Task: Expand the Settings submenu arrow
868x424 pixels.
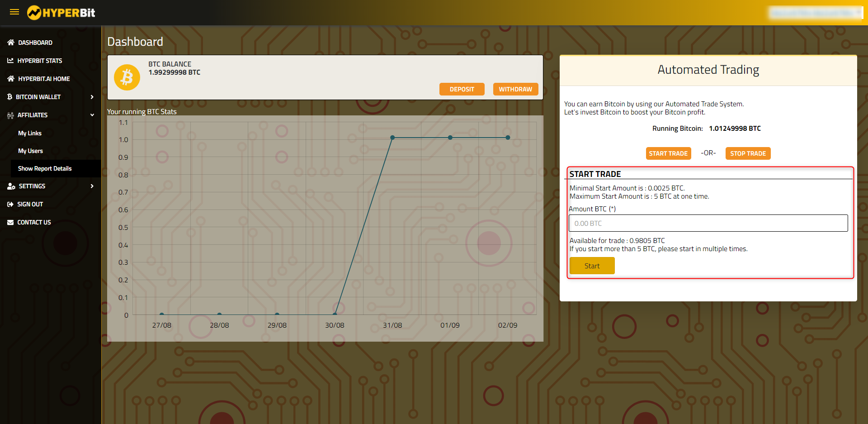Action: (x=92, y=186)
